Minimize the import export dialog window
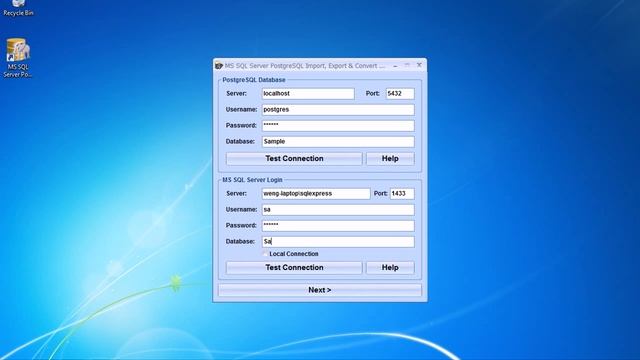 pyautogui.click(x=395, y=65)
